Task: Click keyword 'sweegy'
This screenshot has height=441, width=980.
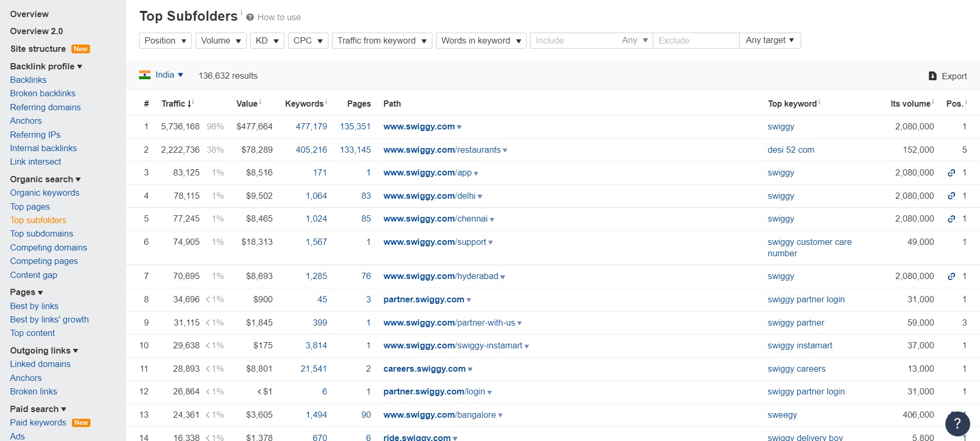Action: 782,415
